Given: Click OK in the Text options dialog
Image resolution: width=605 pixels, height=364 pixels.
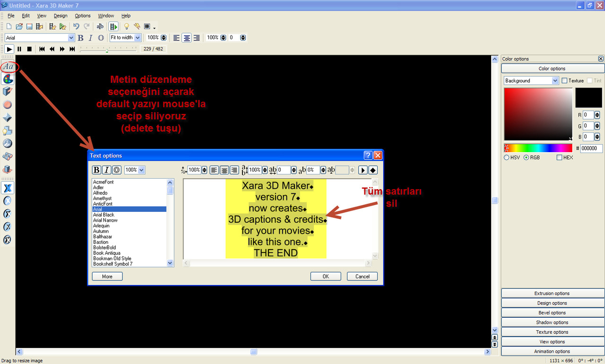Looking at the screenshot, I should pos(326,277).
